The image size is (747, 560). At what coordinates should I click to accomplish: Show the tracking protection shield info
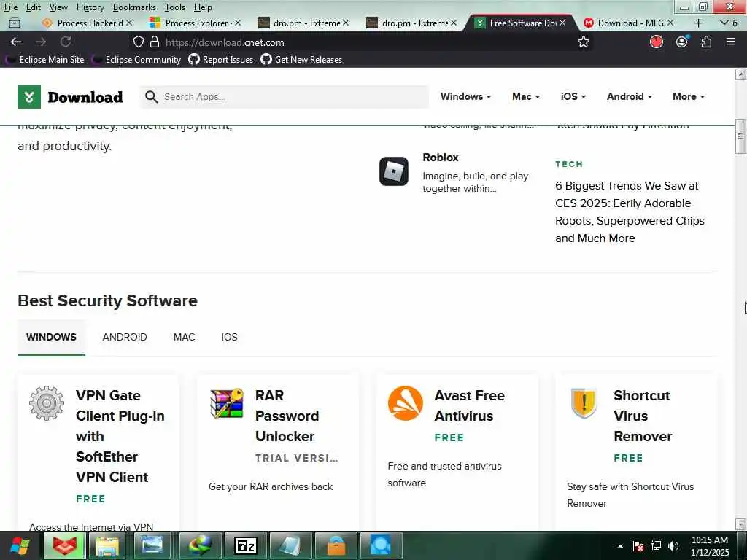tap(138, 42)
